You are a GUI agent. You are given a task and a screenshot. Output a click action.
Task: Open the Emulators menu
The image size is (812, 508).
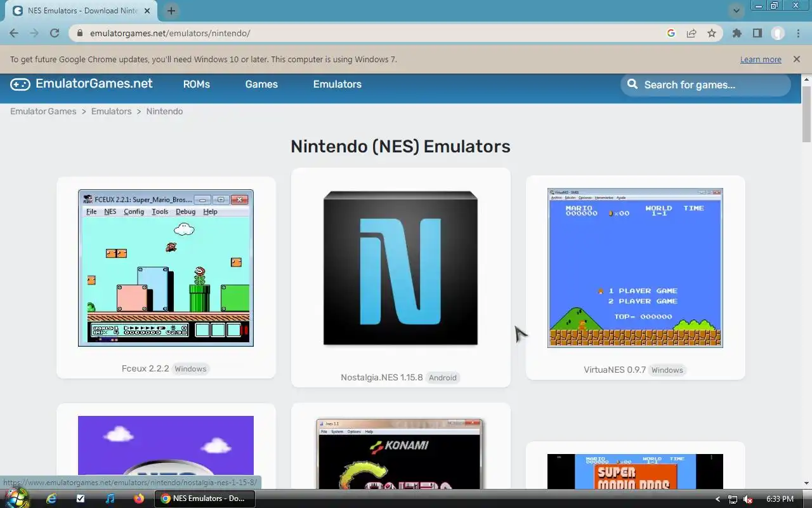pyautogui.click(x=337, y=84)
